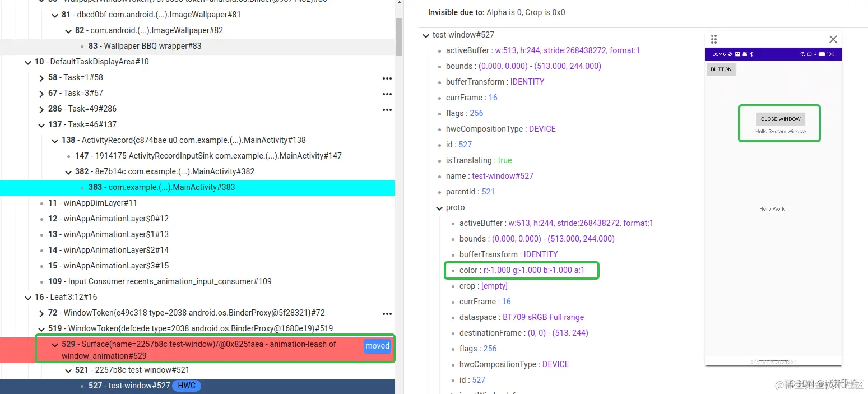Click top-level currFrame : 16 property
Screen dimensions: 868x394
[472, 98]
